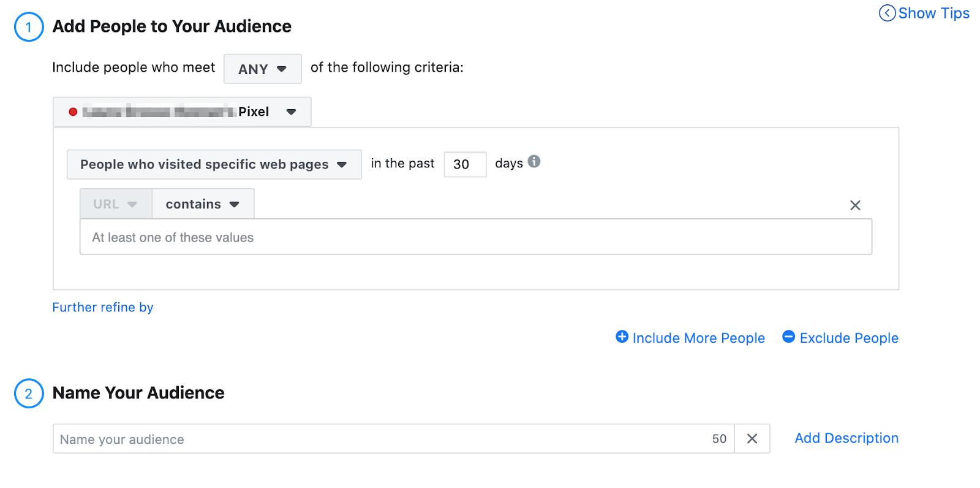980x488 pixels.
Task: Click the 'Add Description' link
Action: click(x=846, y=438)
